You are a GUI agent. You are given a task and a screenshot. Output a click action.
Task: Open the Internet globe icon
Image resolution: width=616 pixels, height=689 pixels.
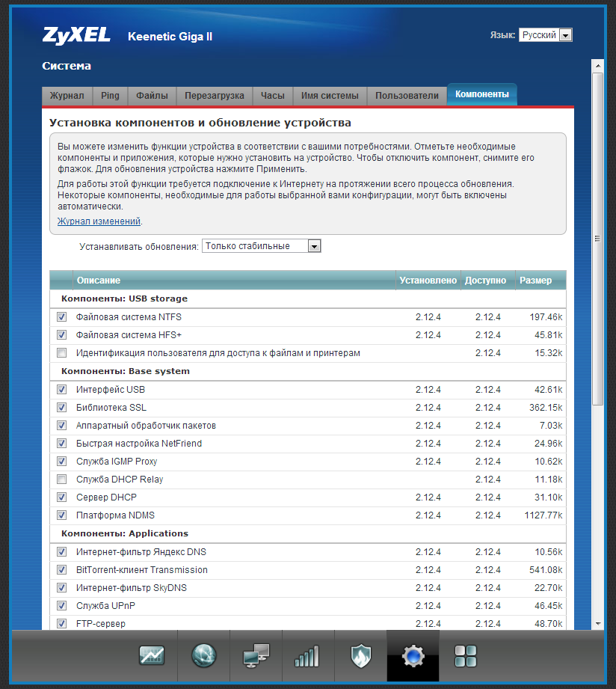204,655
